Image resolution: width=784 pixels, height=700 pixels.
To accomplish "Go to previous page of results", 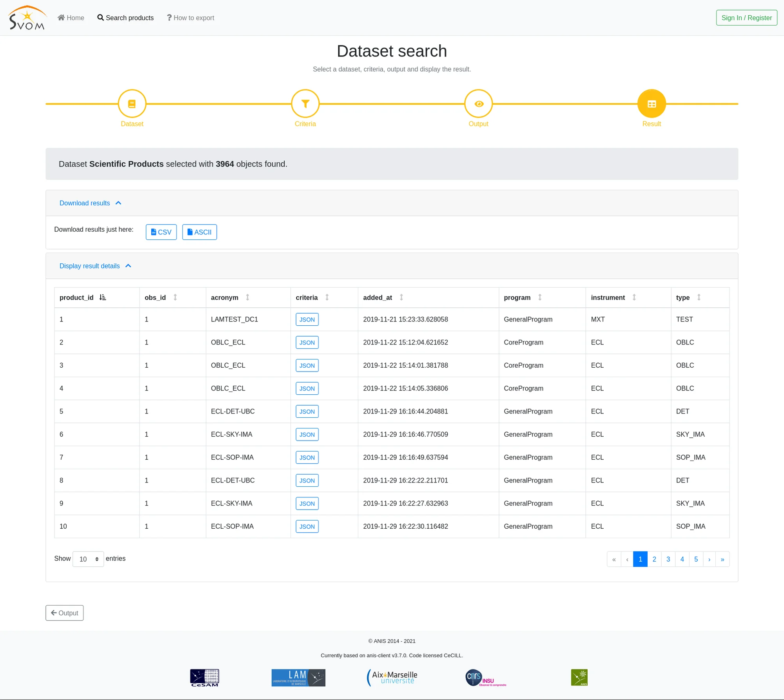I will tap(627, 559).
